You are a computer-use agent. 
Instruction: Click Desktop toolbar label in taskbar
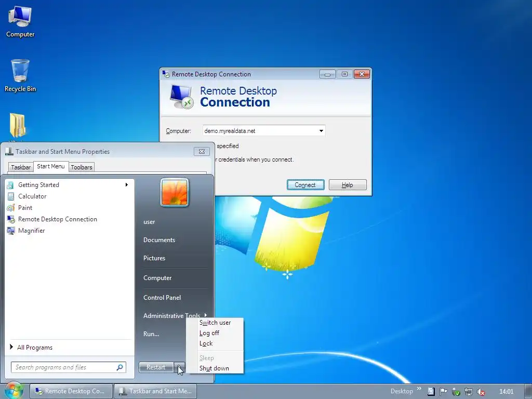click(x=402, y=391)
